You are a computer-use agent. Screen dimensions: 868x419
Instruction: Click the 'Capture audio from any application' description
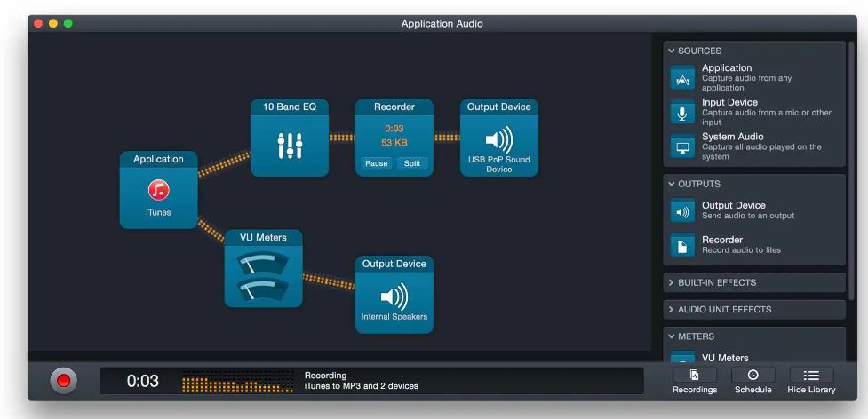pos(747,83)
